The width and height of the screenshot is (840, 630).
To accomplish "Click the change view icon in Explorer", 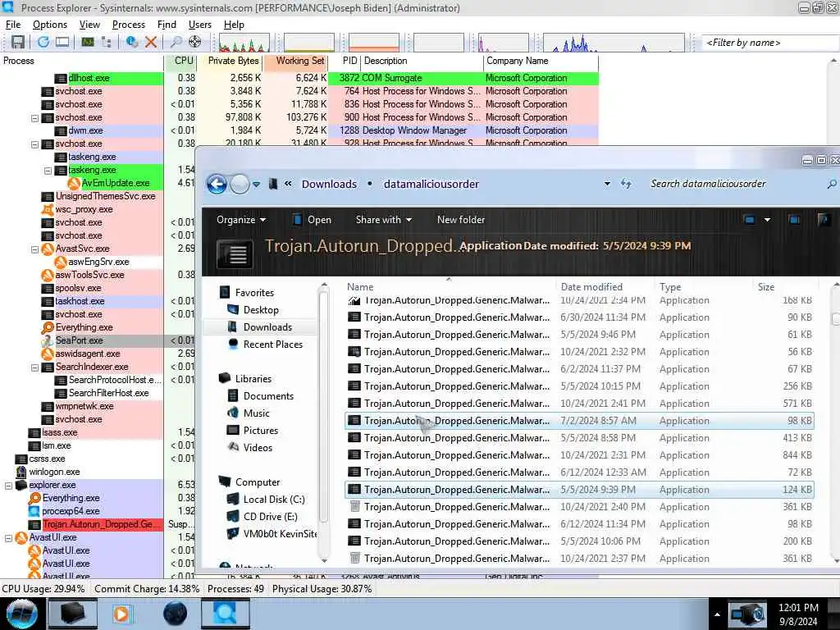I will coord(749,220).
